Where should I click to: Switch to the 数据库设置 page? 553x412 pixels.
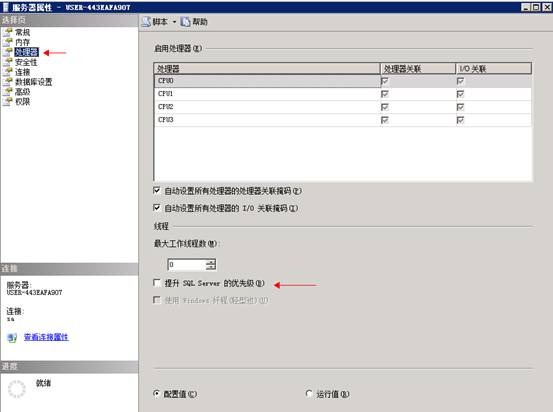(x=34, y=82)
